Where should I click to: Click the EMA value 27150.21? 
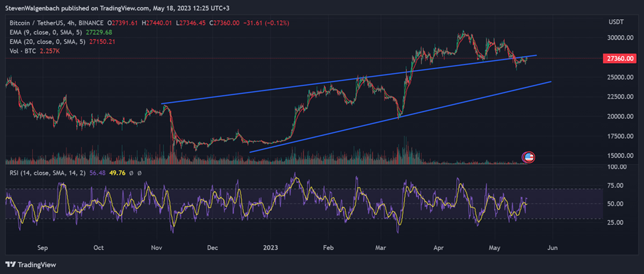coord(101,42)
